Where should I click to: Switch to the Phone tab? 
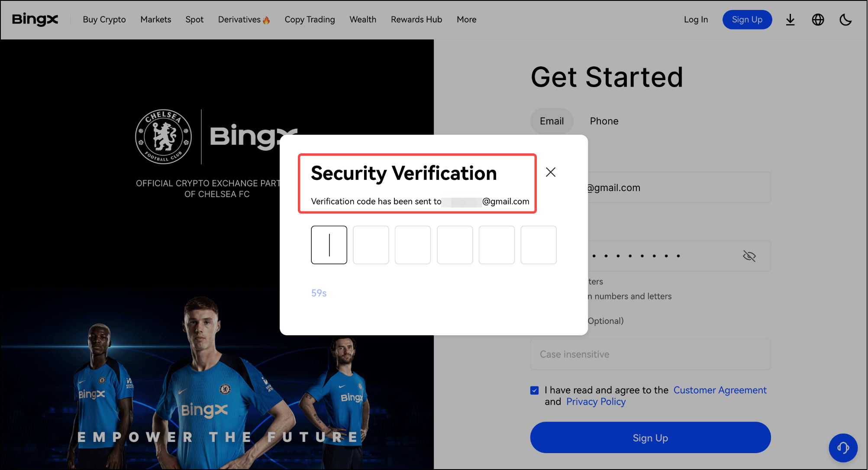point(604,121)
